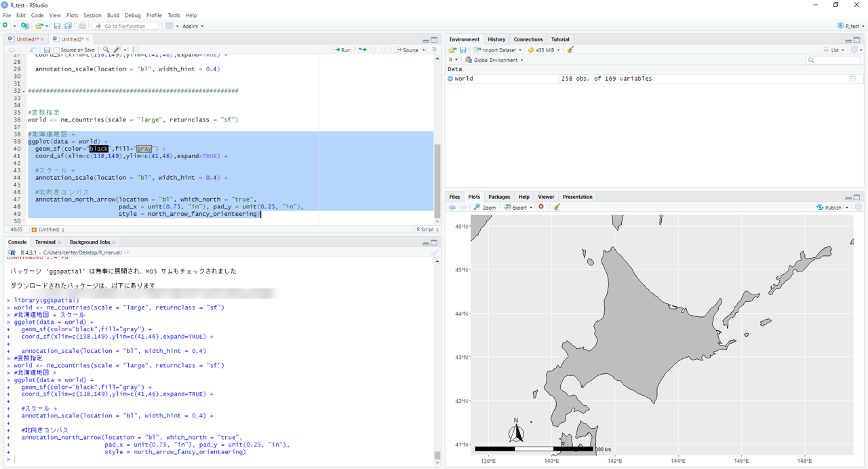Toggle the Source on Save checkbox

[x=57, y=50]
